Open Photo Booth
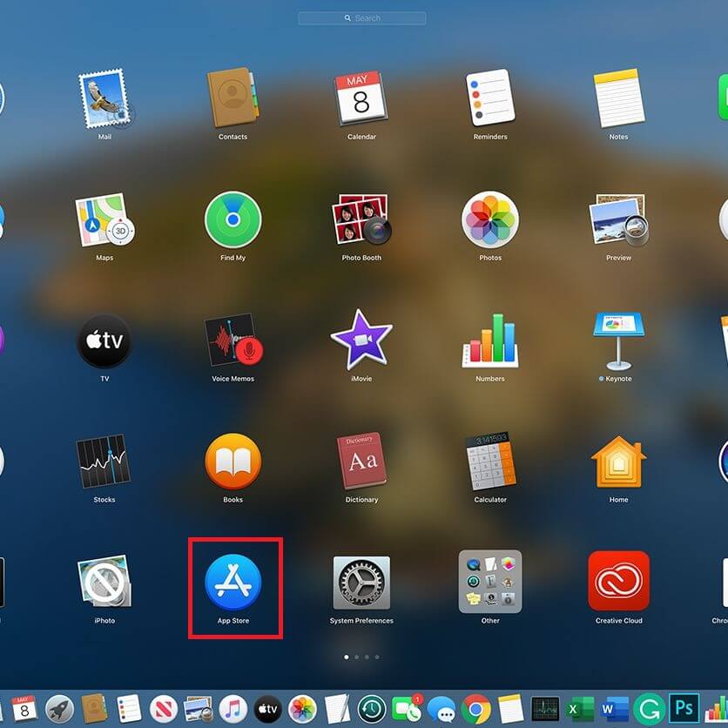 coord(361,219)
